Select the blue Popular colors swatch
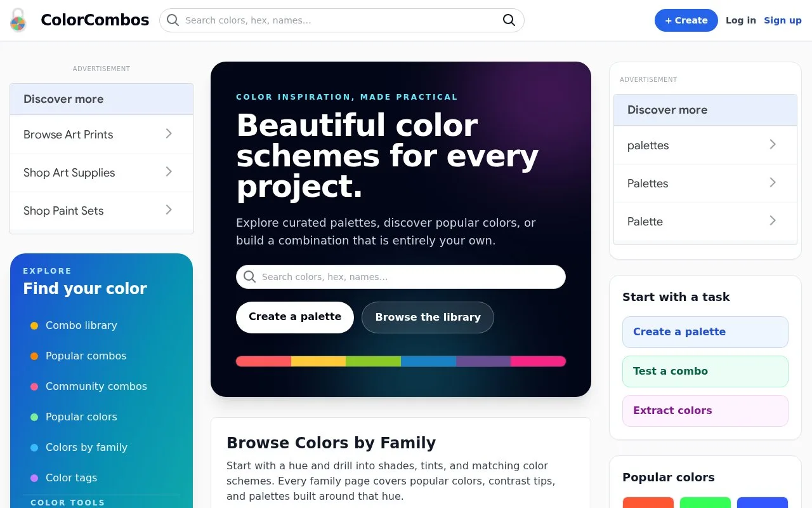The image size is (812, 508). pyautogui.click(x=762, y=502)
